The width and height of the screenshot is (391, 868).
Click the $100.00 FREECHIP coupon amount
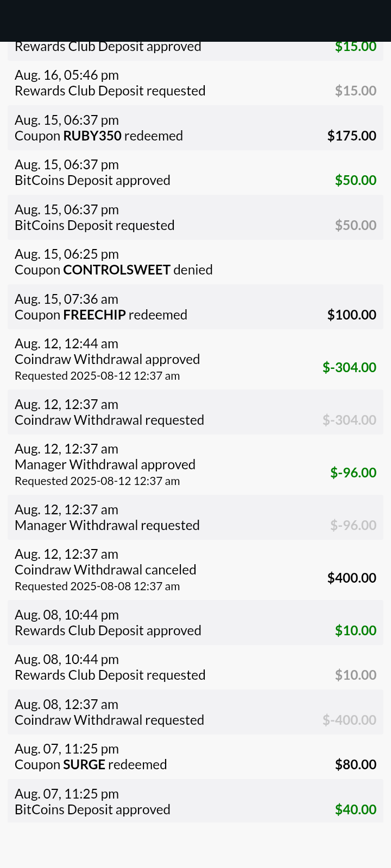351,315
